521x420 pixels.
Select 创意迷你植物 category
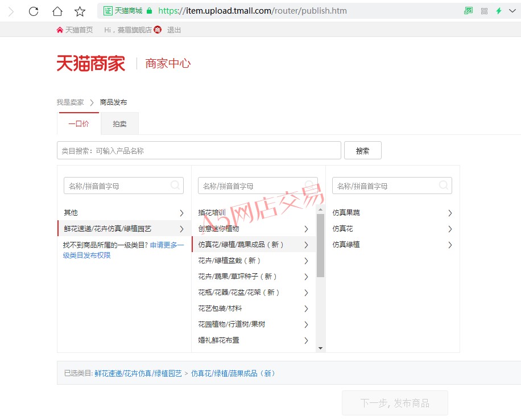[253, 228]
